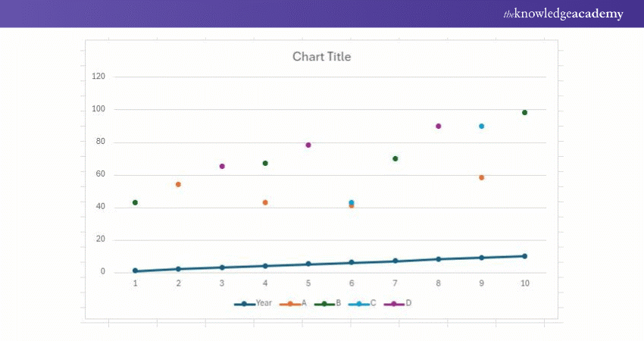Select the purple D point at category 3

coord(222,166)
